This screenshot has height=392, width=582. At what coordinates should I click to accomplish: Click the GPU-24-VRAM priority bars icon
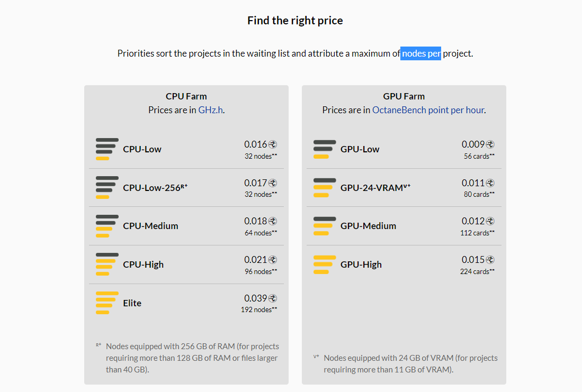coord(325,188)
